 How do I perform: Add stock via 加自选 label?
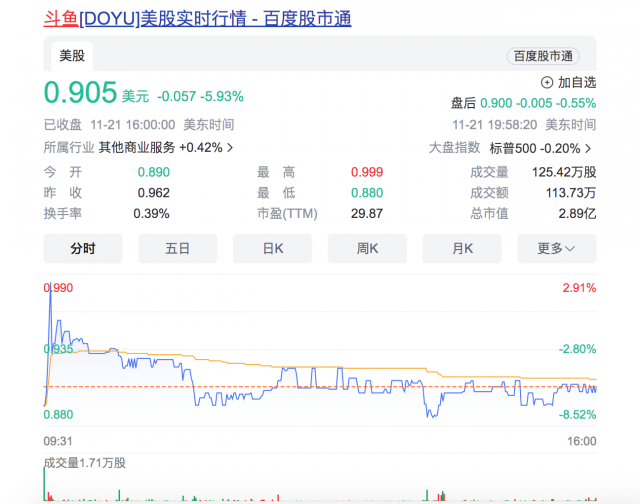(577, 82)
